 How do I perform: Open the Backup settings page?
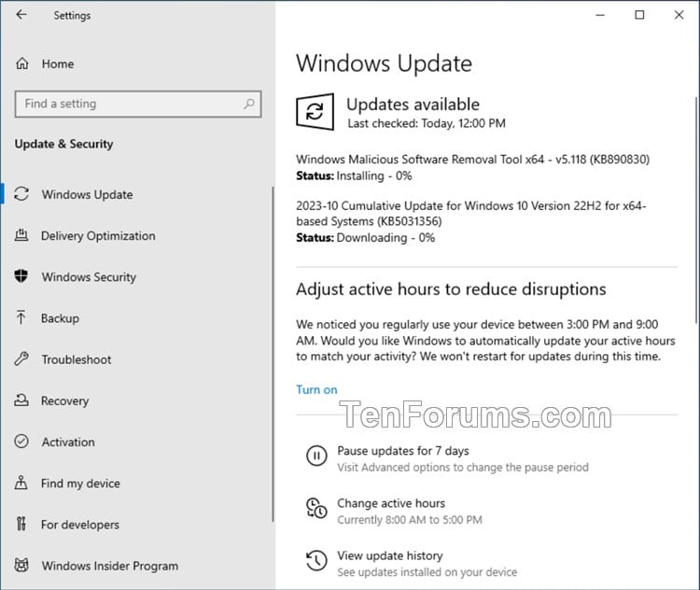(x=136, y=318)
